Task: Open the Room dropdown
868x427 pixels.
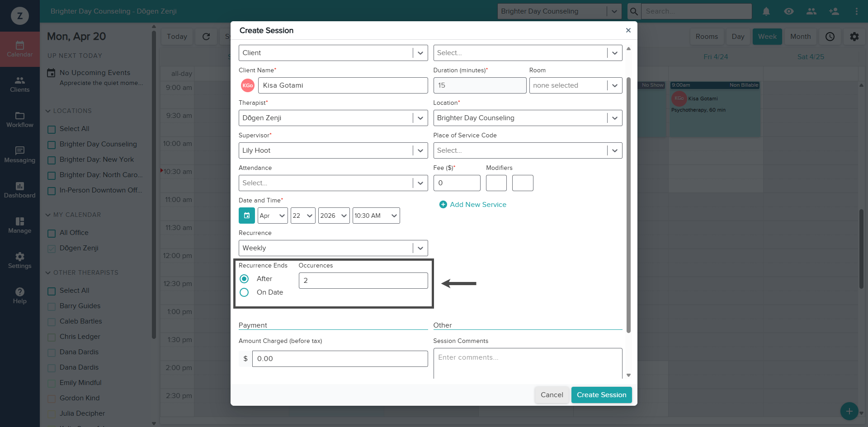Action: pos(576,85)
